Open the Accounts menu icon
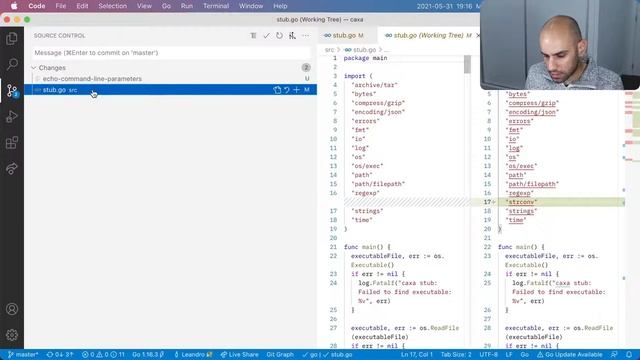The width and height of the screenshot is (640, 360). coord(12,309)
